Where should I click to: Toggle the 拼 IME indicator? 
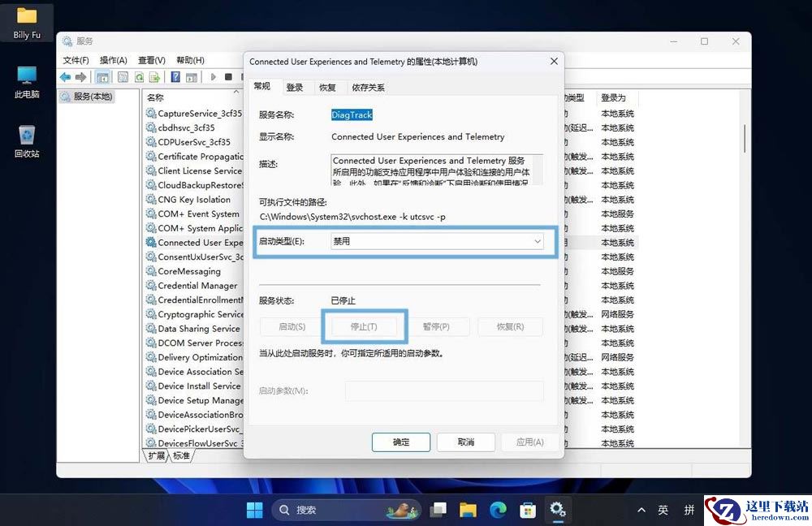pyautogui.click(x=689, y=510)
